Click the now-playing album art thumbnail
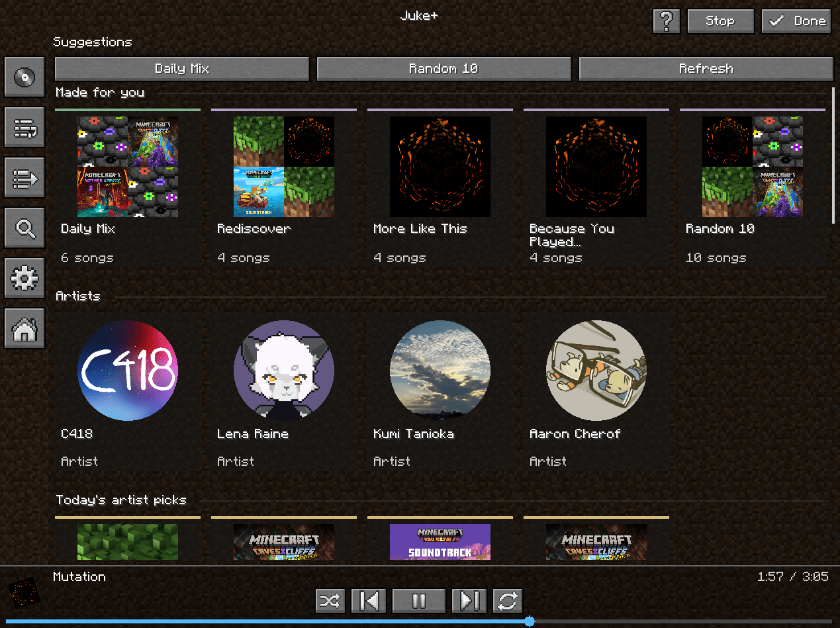Image resolution: width=840 pixels, height=628 pixels. pos(25,594)
